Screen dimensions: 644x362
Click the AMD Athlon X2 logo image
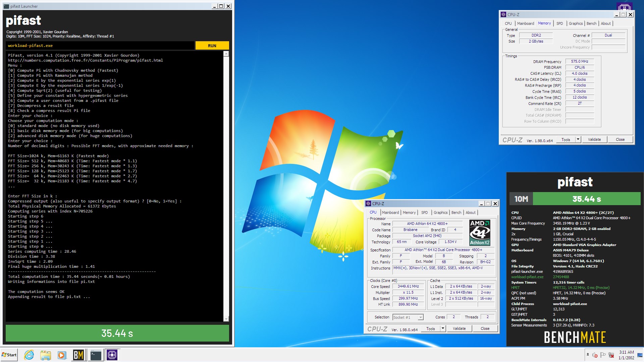pos(480,233)
